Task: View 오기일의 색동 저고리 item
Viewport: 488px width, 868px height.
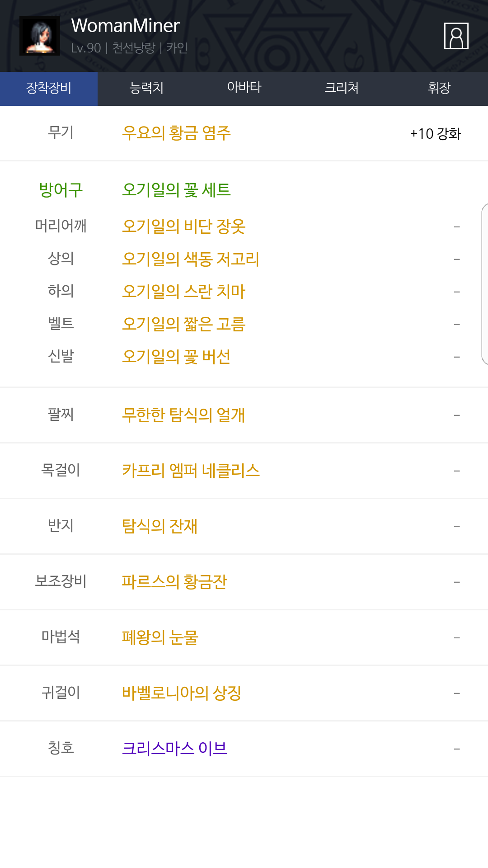Action: [x=191, y=259]
